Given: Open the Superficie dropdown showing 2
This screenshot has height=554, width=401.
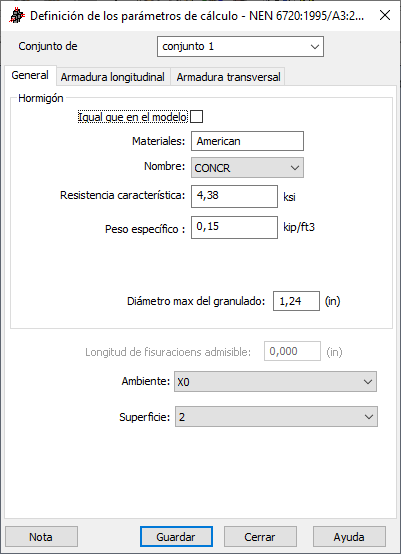Looking at the screenshot, I should (276, 417).
